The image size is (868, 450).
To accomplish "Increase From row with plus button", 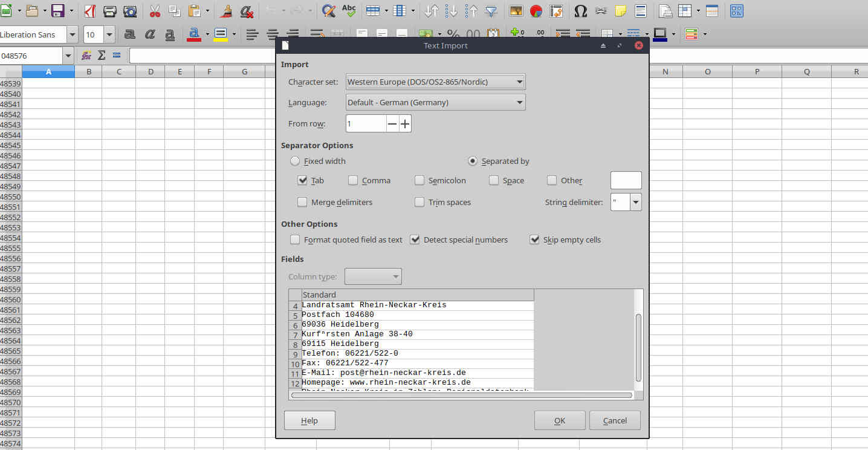I will pos(405,124).
